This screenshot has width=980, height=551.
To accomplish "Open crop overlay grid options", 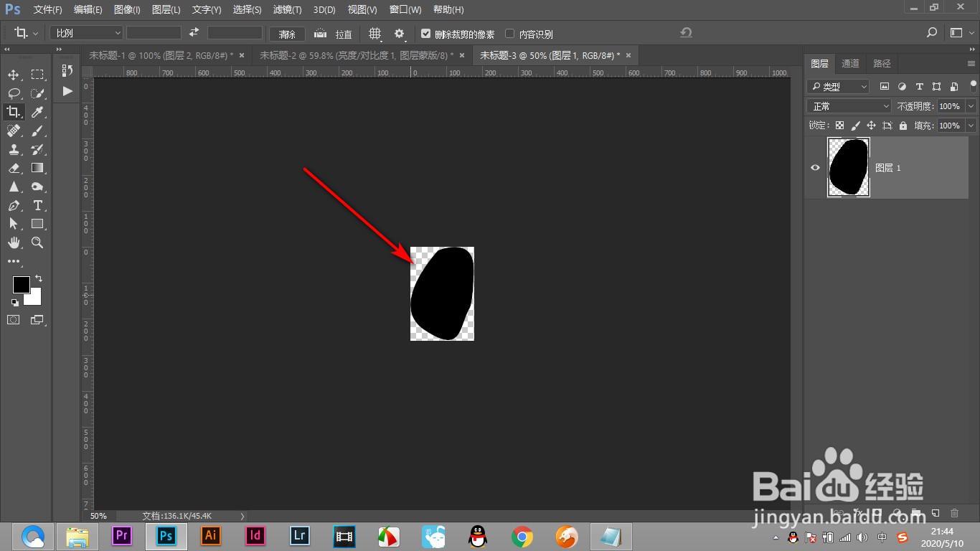I will coord(374,34).
